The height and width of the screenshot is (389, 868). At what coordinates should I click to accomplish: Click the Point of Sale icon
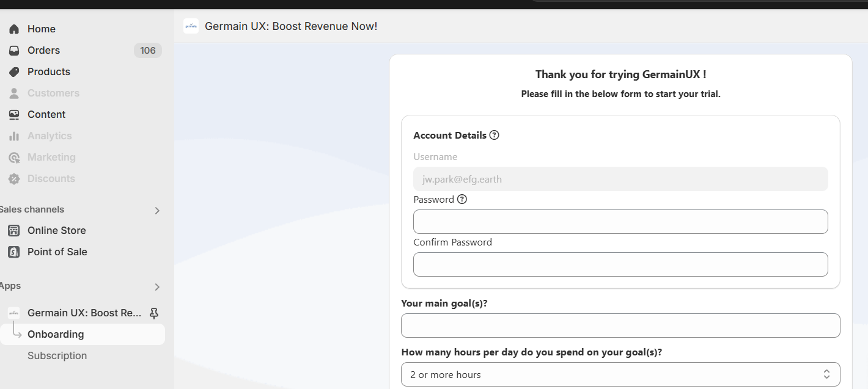click(14, 252)
